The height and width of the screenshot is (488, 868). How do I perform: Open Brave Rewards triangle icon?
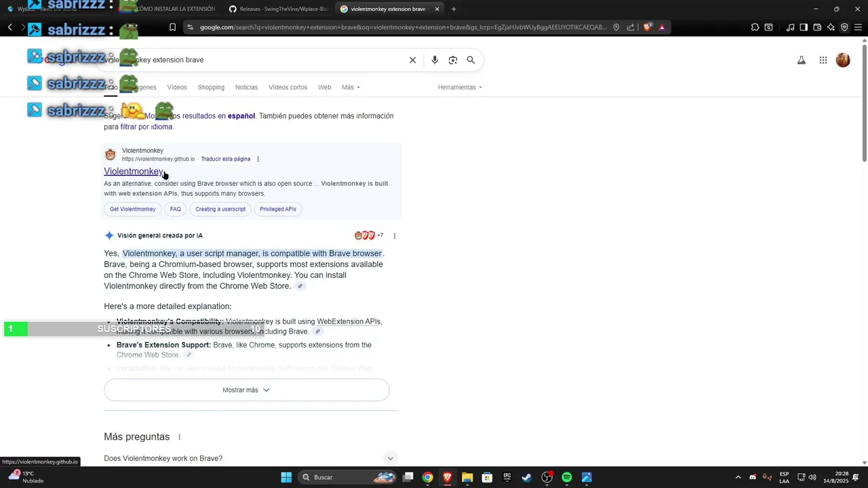click(662, 27)
